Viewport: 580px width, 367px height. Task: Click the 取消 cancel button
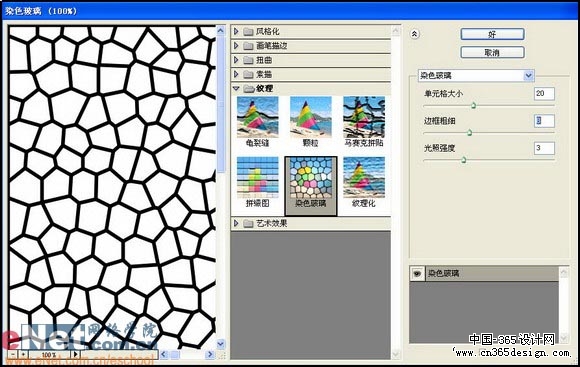point(492,52)
